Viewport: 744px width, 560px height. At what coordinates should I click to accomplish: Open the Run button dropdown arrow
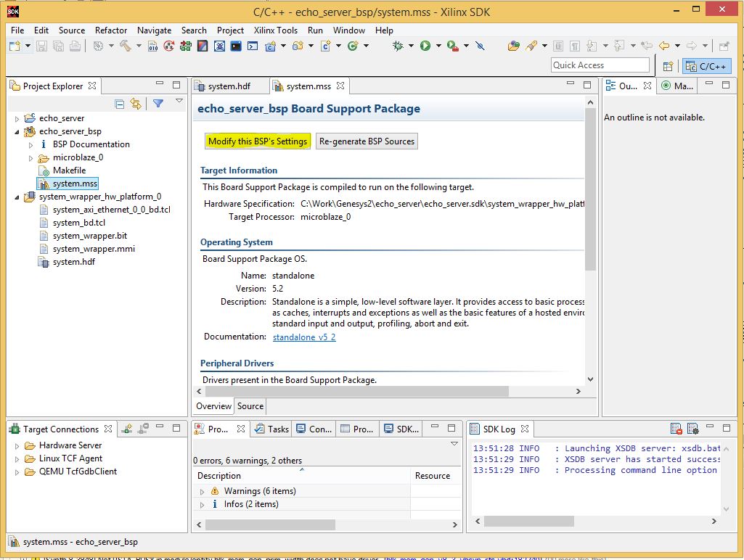tap(438, 46)
